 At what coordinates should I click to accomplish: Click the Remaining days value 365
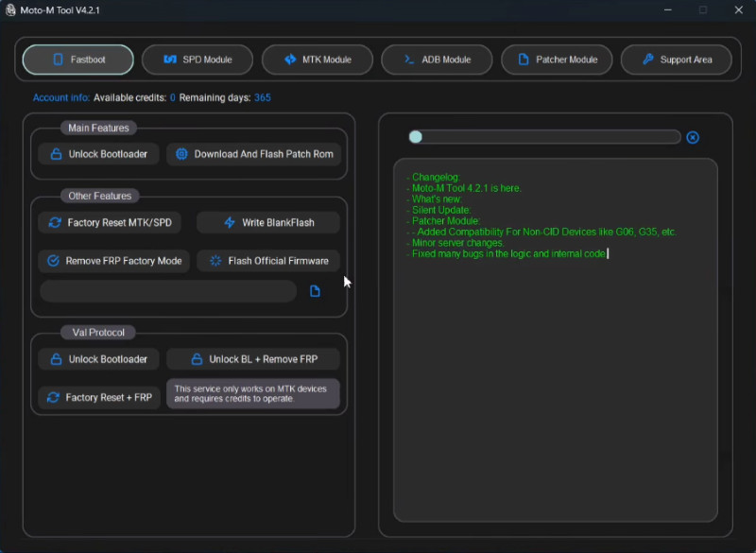coord(263,98)
